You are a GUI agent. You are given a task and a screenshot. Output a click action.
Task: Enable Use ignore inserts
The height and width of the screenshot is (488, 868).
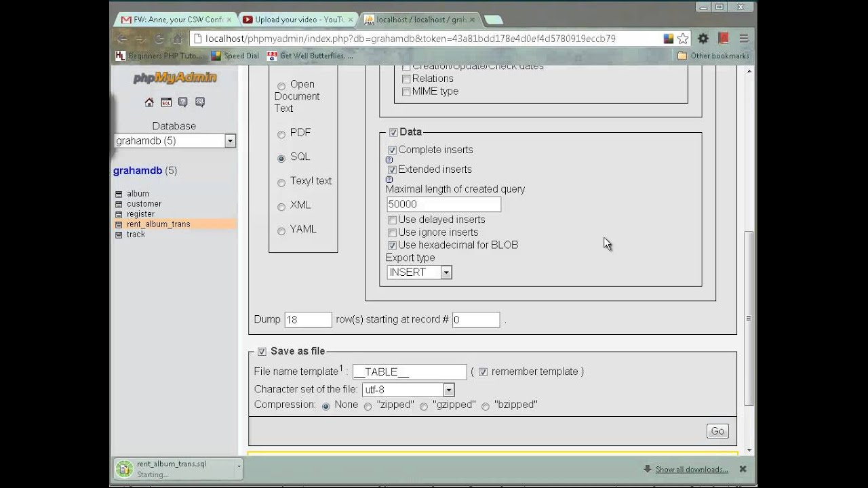392,233
